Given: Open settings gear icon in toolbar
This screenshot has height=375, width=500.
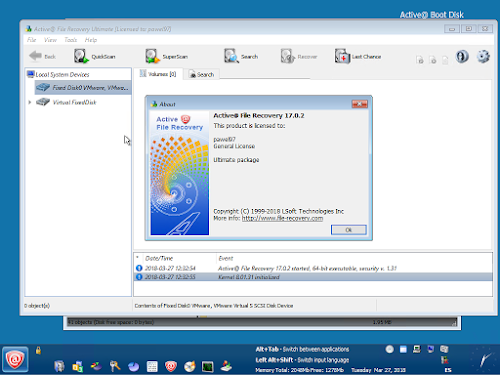Looking at the screenshot, I should pos(483,56).
